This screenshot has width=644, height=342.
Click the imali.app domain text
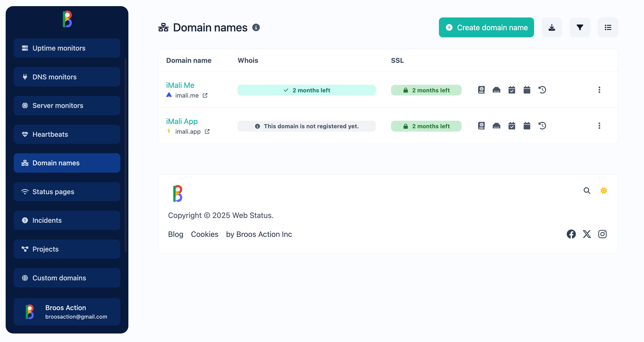pos(188,131)
